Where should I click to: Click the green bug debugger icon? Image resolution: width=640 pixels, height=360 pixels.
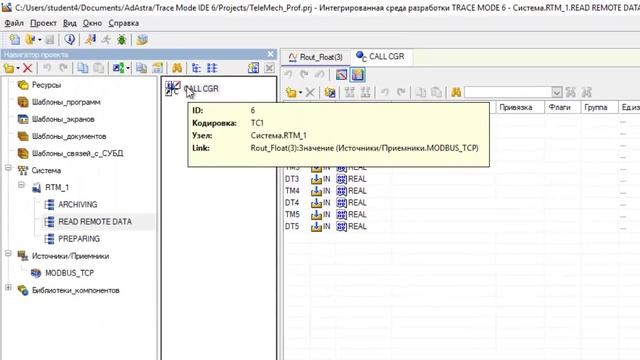(x=122, y=40)
